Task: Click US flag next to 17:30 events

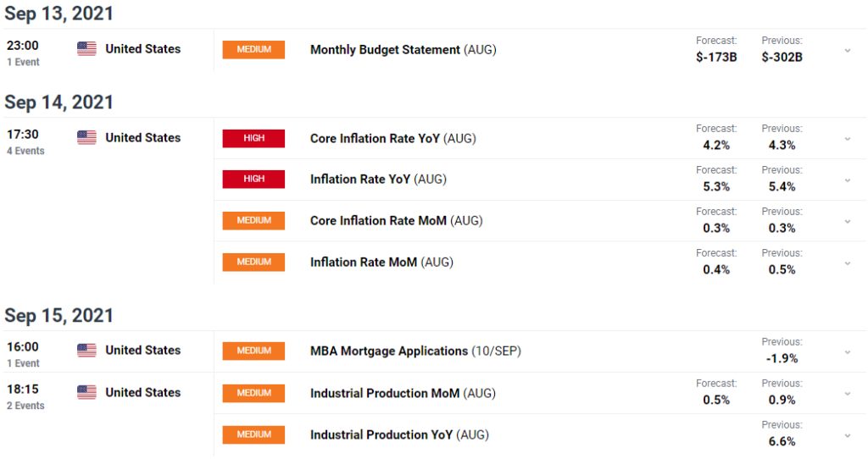Action: pos(86,138)
